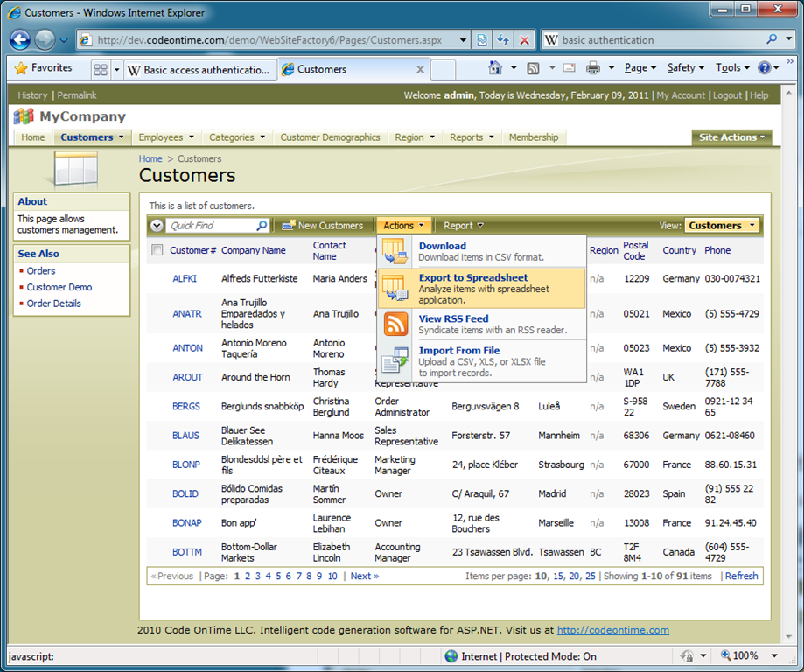The image size is (804, 672).
Task: Click the Refresh link in grid pager
Action: (741, 576)
